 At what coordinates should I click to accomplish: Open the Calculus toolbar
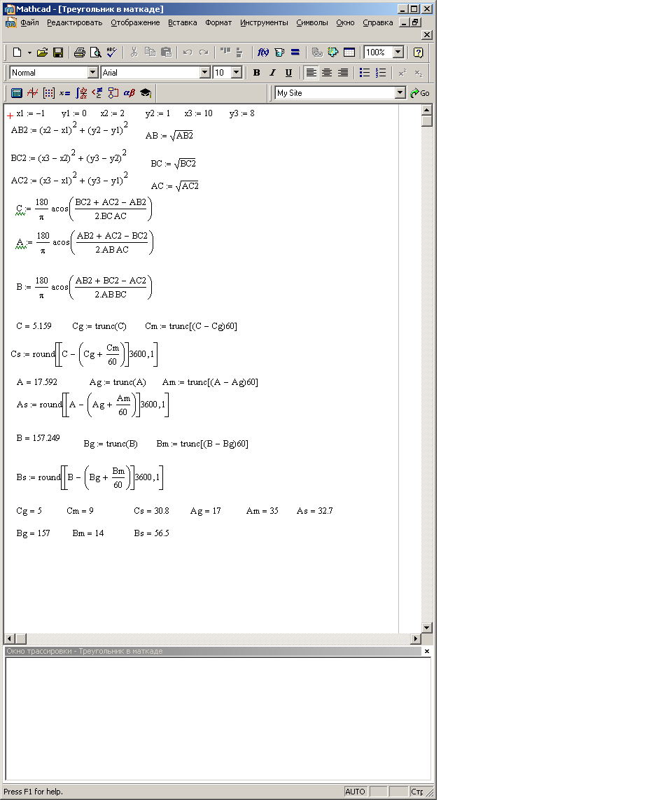point(81,93)
